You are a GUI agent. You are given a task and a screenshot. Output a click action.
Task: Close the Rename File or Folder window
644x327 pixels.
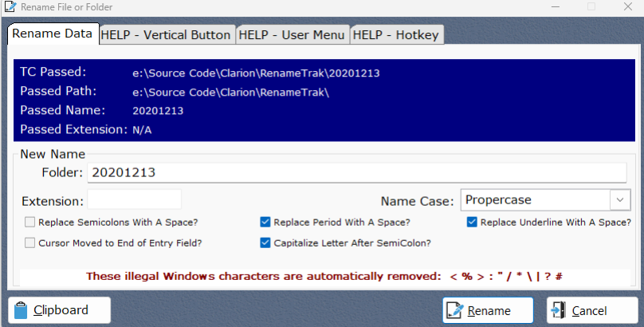626,7
